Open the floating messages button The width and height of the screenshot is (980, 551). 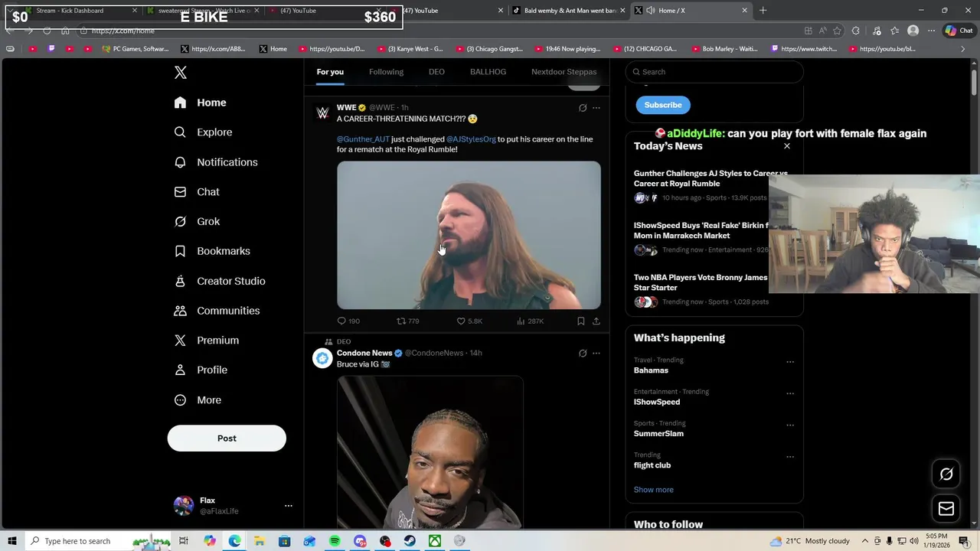[946, 509]
